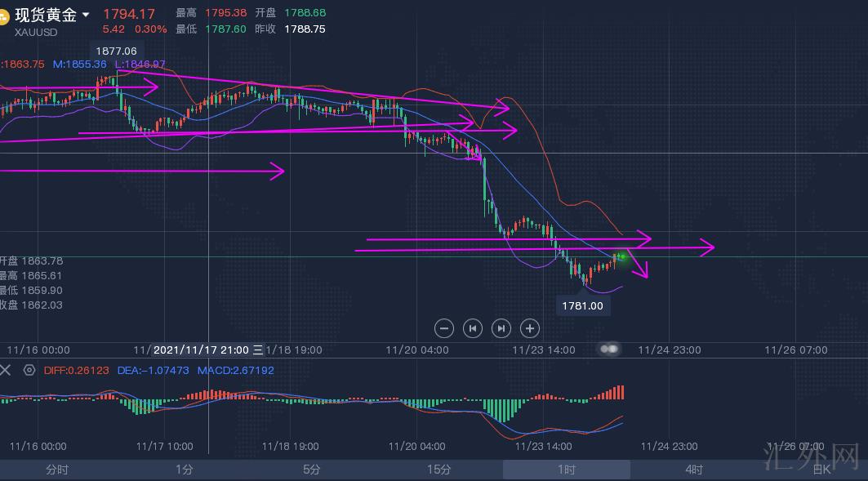868x481 pixels.
Task: Switch to 4时 timeframe tab
Action: (x=693, y=470)
